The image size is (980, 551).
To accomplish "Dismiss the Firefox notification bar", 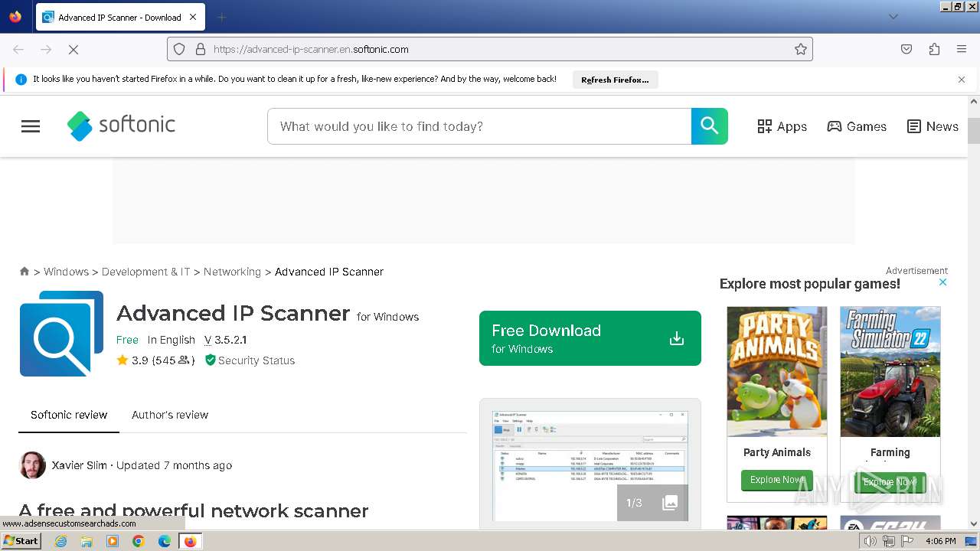I will click(x=962, y=80).
